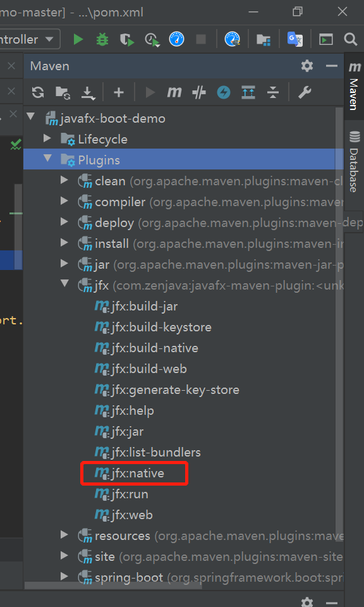Click the run with profiler clock icon
Viewport: 364px width, 607px height.
[x=152, y=39]
